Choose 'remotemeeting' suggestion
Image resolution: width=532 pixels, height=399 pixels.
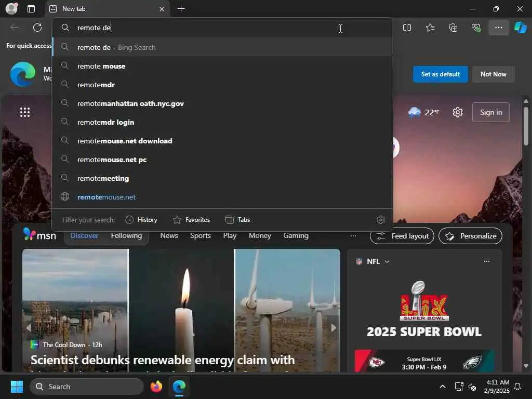click(x=222, y=178)
